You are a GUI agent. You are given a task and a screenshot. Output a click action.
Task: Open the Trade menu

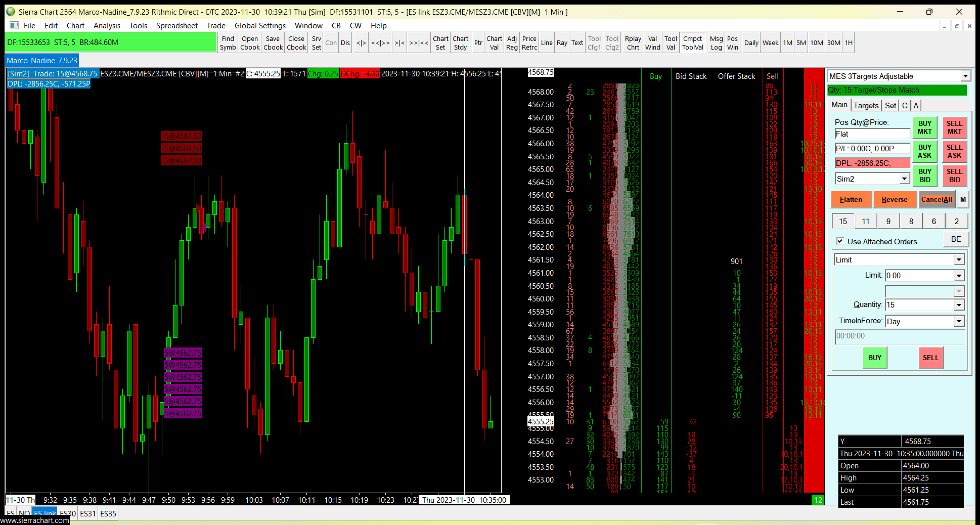pyautogui.click(x=216, y=26)
